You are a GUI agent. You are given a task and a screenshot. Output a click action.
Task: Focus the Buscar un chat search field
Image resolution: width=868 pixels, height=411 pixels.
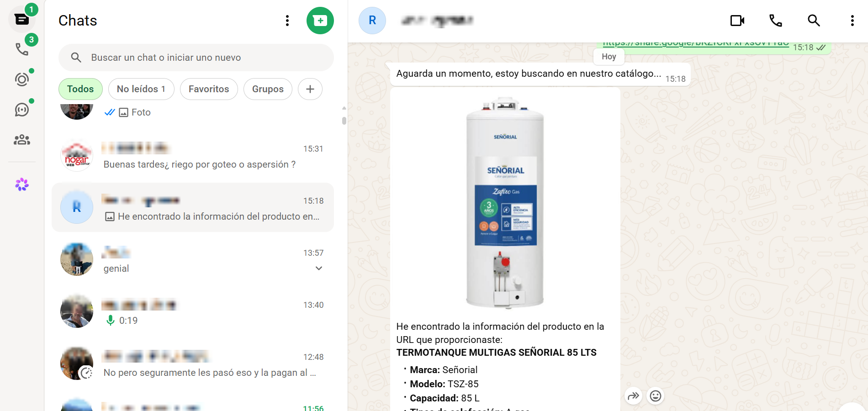196,58
